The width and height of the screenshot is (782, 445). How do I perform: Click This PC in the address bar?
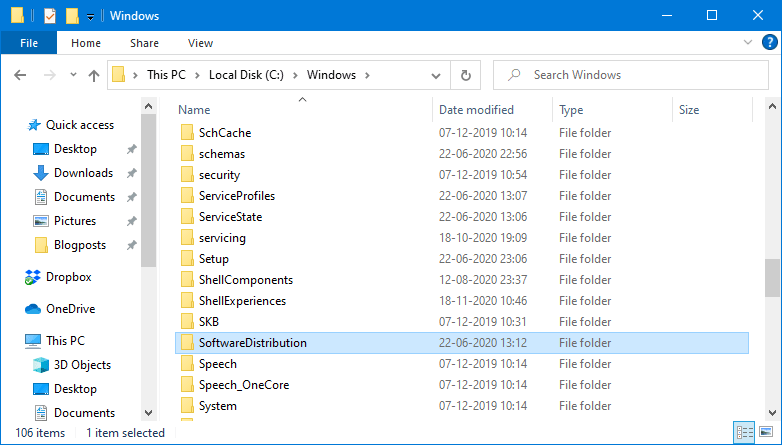click(x=166, y=75)
